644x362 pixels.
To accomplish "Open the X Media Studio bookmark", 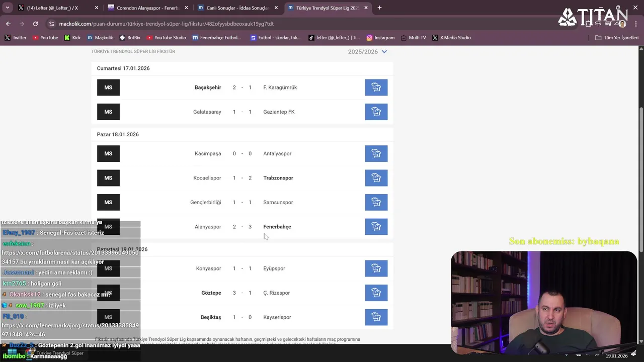I will [451, 38].
